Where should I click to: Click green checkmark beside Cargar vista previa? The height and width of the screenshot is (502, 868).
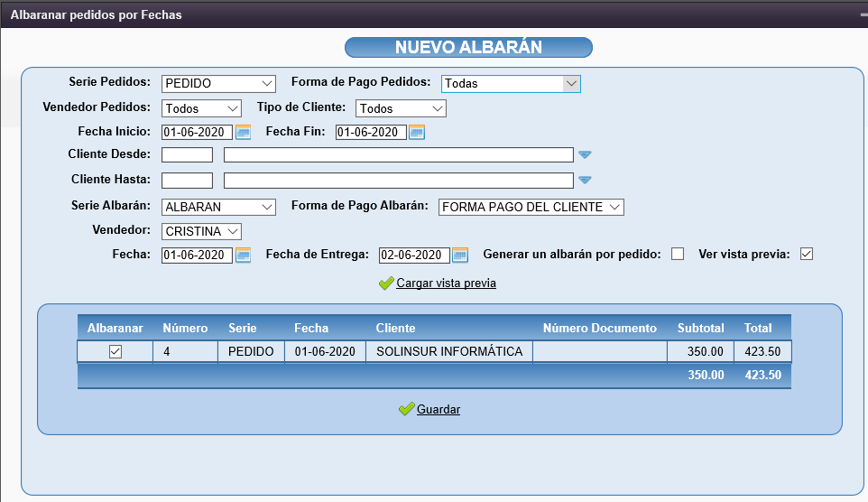pos(386,284)
